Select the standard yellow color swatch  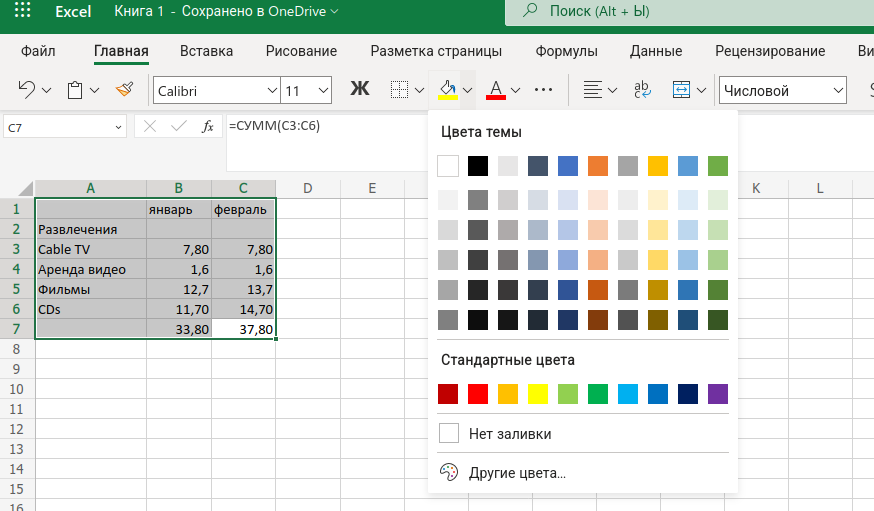(x=538, y=393)
